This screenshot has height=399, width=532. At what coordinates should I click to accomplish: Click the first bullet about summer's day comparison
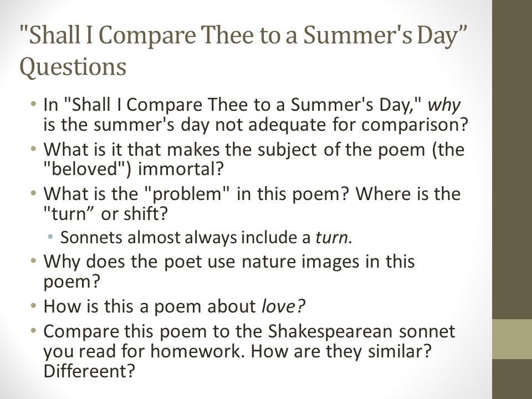coord(255,114)
